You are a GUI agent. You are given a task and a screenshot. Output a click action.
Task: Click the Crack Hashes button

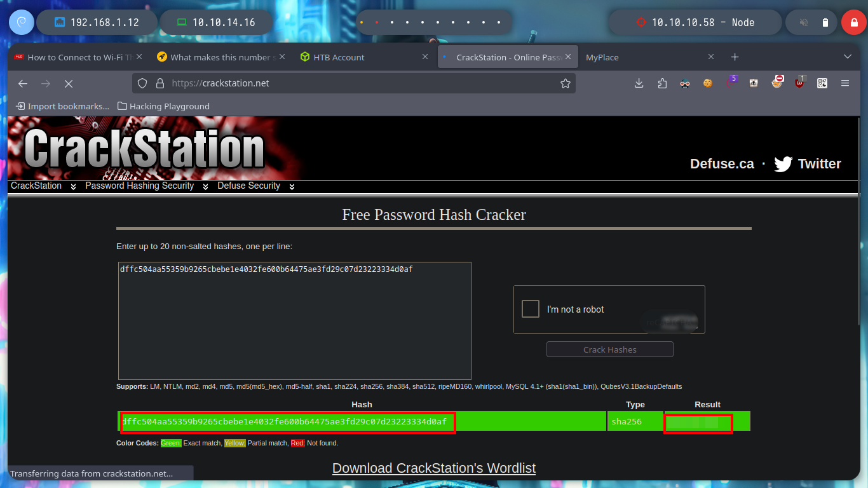[x=610, y=349]
